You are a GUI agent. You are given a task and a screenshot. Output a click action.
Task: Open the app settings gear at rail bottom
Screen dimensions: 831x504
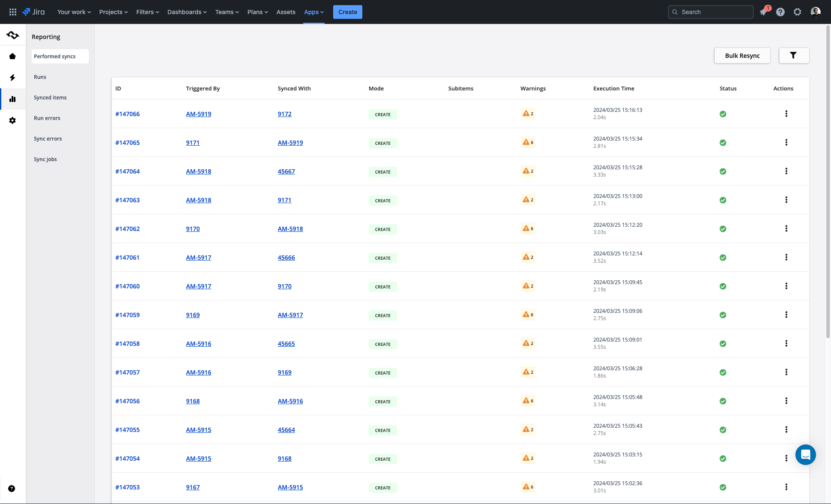(x=12, y=120)
